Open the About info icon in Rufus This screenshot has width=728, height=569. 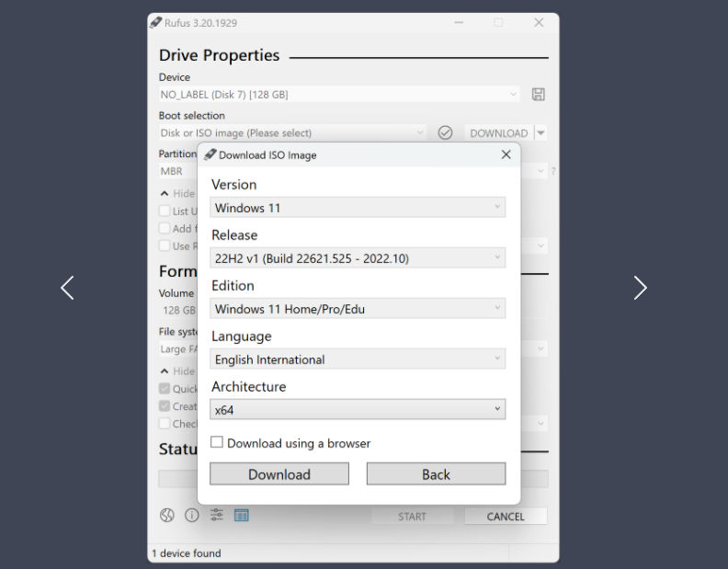[x=192, y=515]
